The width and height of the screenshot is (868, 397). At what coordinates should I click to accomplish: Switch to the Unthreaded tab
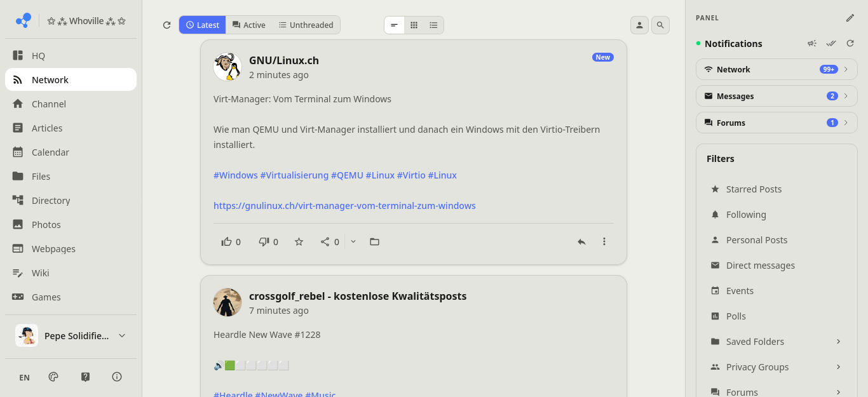[306, 25]
